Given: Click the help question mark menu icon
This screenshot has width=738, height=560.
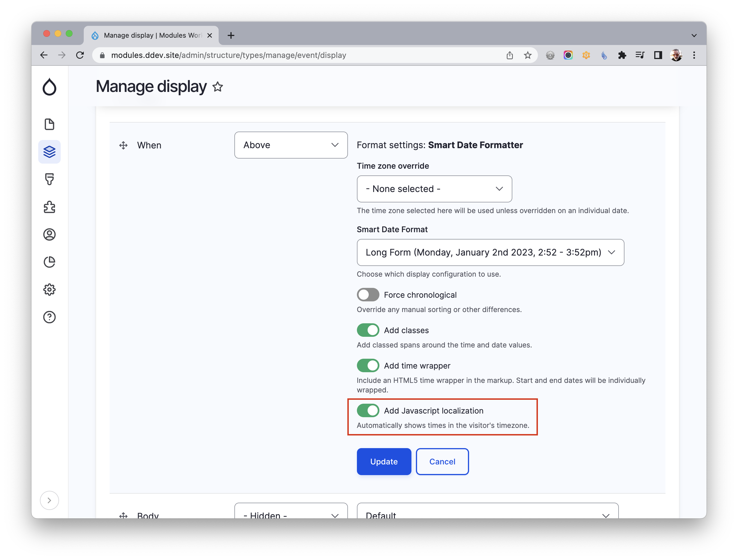Looking at the screenshot, I should 49,317.
